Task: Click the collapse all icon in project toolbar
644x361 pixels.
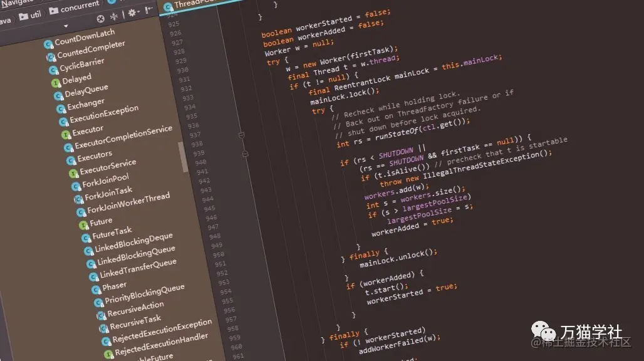Action: (114, 16)
